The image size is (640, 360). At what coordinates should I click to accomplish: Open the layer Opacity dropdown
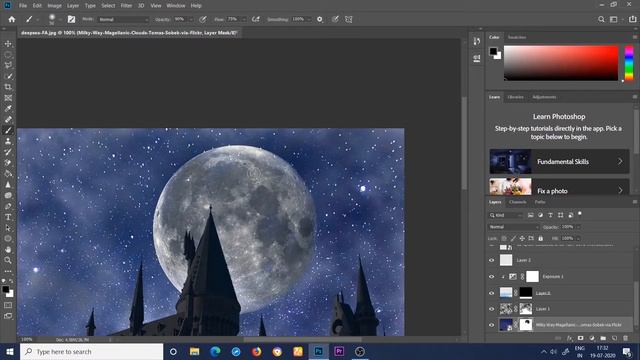pos(578,227)
